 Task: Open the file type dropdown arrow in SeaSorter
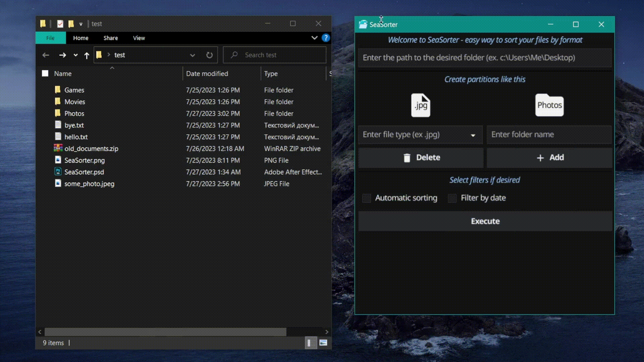pos(473,135)
